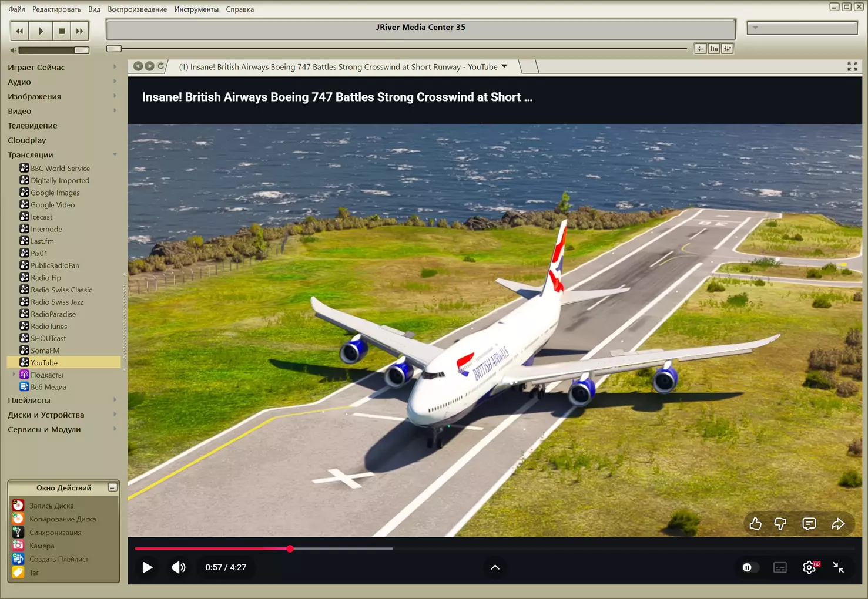Click the PublicRadioFan icon
Viewport: 868px width, 599px height.
click(x=24, y=265)
